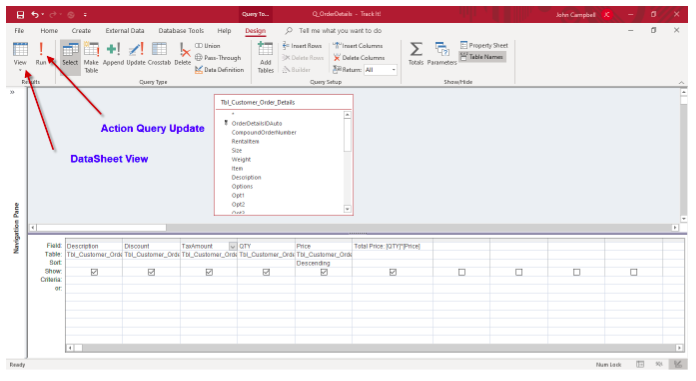
Task: Switch to the External Data tab
Action: [125, 31]
